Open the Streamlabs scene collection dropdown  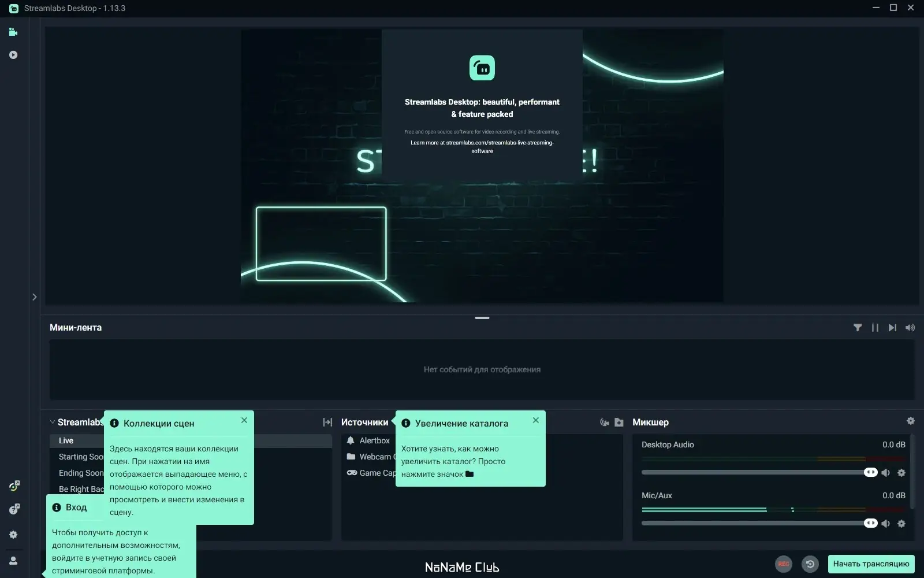click(76, 423)
